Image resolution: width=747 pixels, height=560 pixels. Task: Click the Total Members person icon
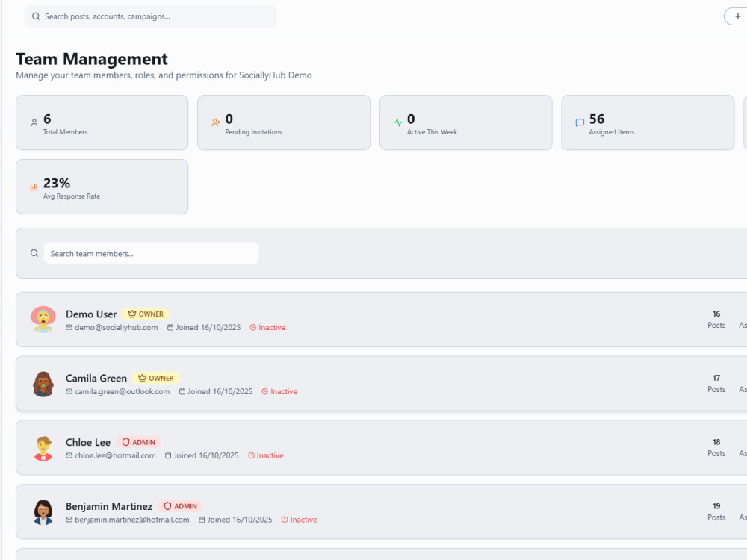click(34, 123)
